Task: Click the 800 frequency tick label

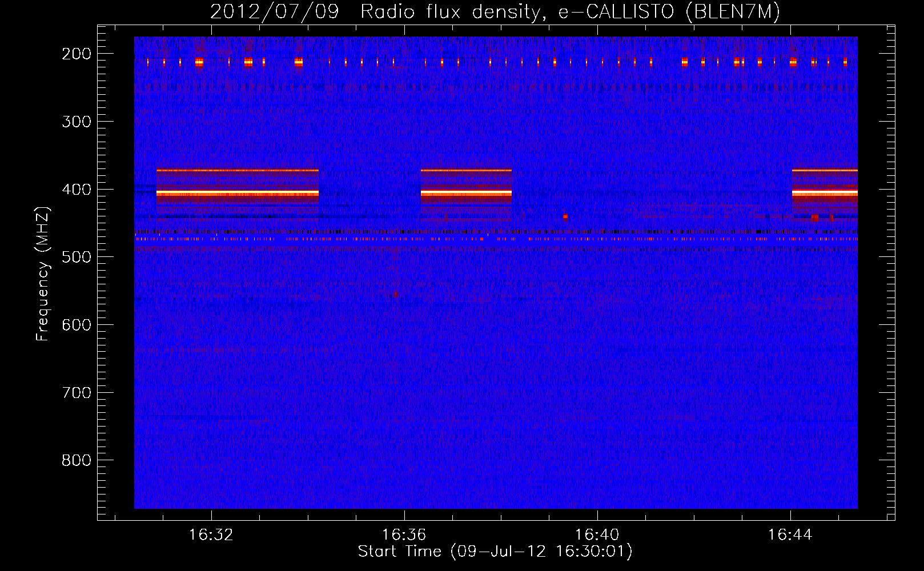Action: pyautogui.click(x=76, y=460)
